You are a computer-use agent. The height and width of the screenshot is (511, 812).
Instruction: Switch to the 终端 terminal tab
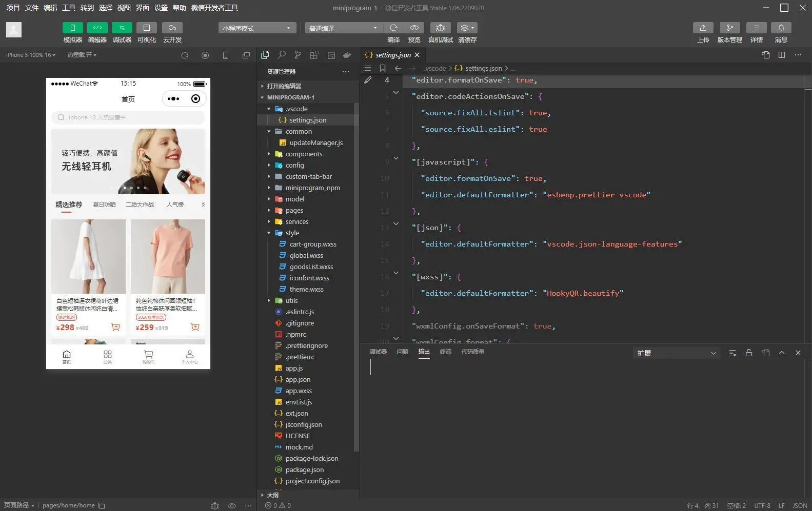(445, 352)
